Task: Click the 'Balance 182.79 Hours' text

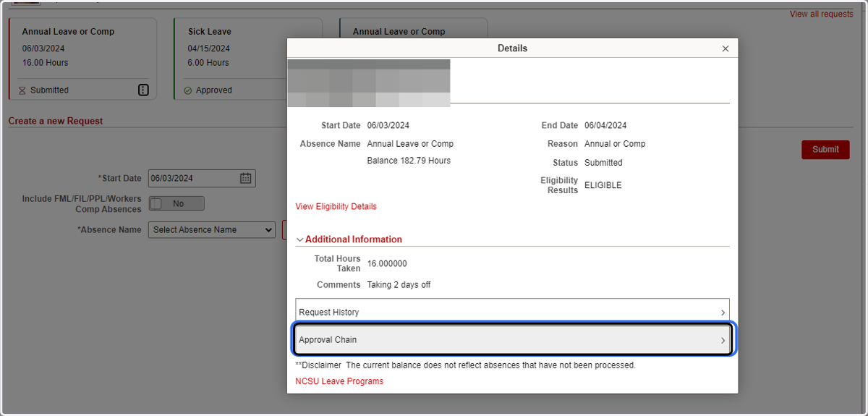Action: [x=409, y=161]
